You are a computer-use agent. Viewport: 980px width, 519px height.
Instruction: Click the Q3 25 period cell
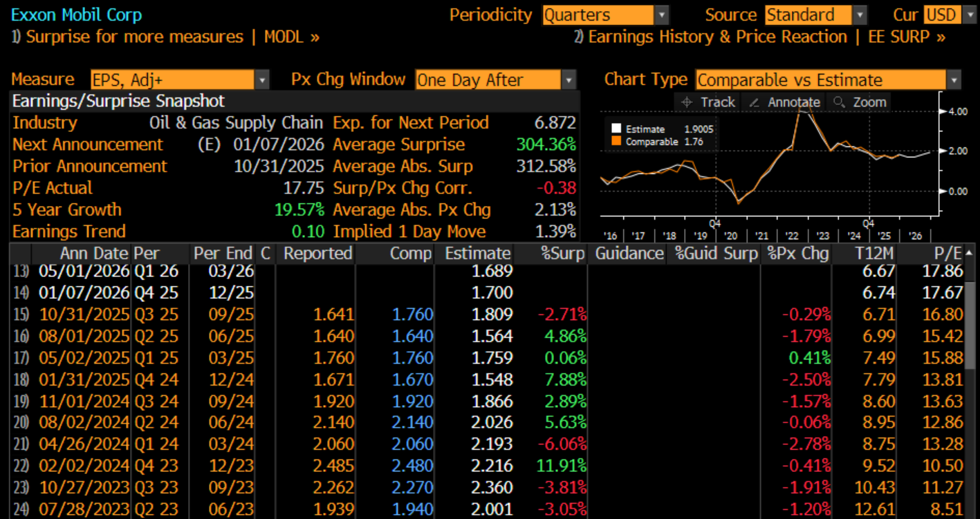click(156, 314)
